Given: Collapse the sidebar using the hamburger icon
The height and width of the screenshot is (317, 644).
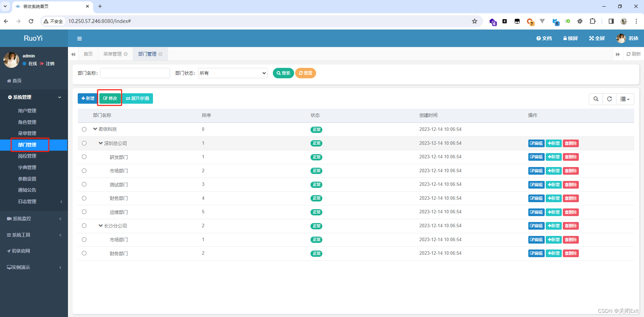Looking at the screenshot, I should click(x=79, y=38).
